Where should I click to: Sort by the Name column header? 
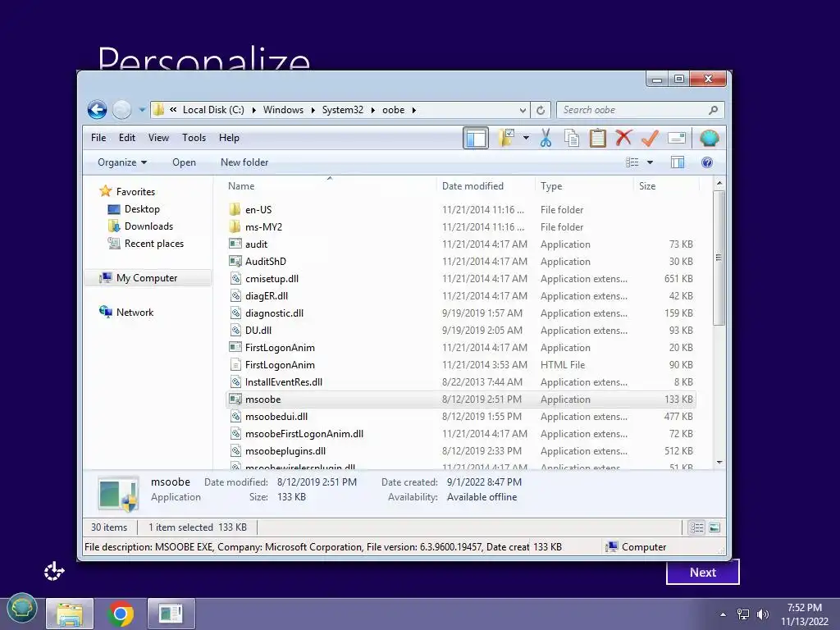[330, 186]
